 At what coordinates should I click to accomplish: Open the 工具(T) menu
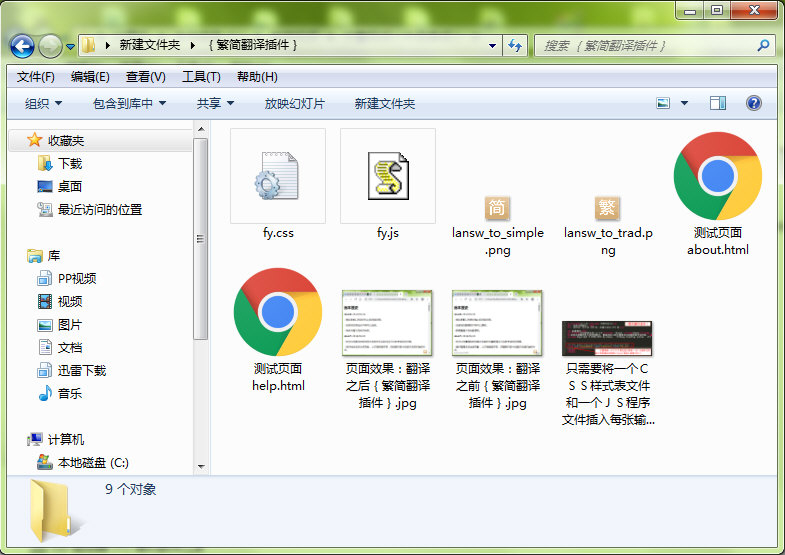coord(201,77)
